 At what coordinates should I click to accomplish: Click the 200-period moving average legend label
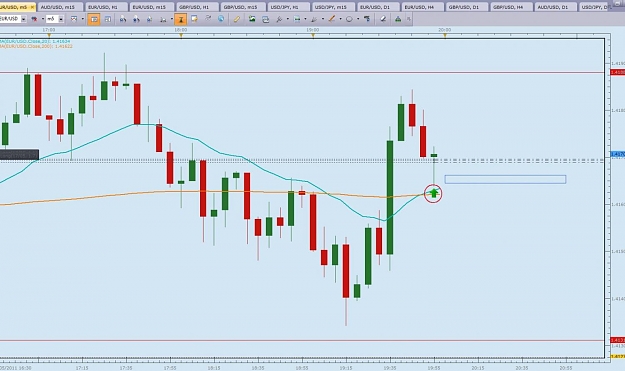click(36, 46)
